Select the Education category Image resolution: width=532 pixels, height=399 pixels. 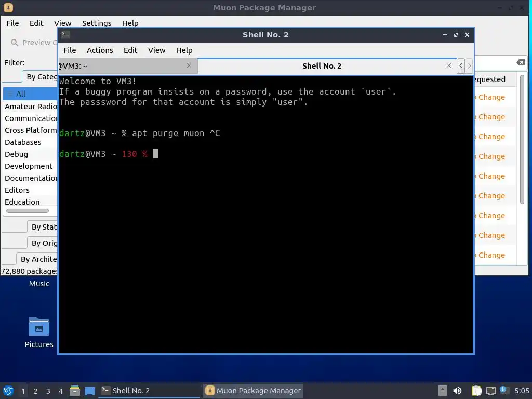pyautogui.click(x=31, y=202)
